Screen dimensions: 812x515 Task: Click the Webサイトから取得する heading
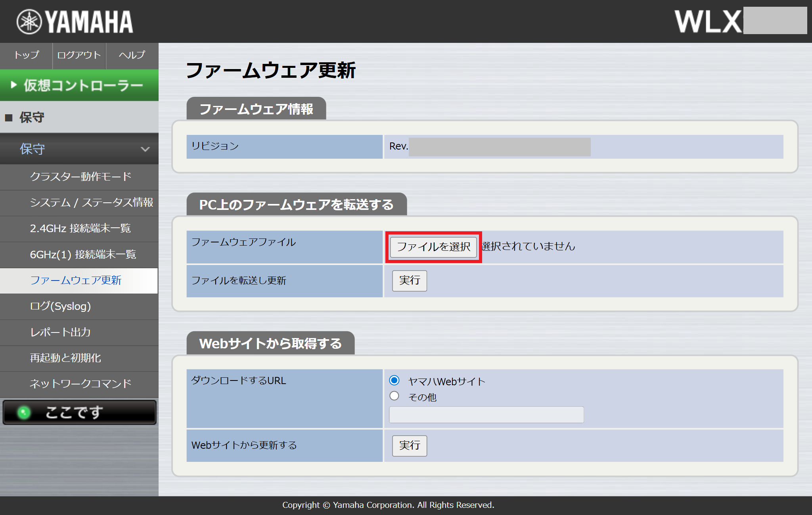(270, 343)
